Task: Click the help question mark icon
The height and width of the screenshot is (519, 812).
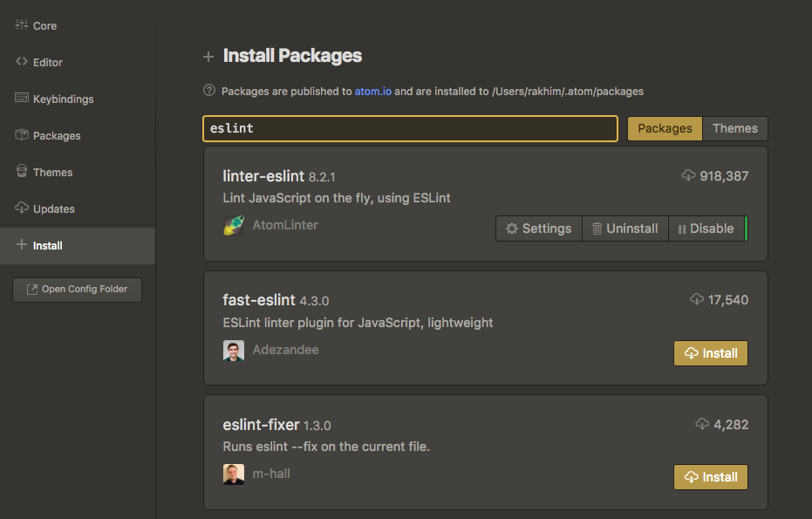Action: [x=208, y=91]
